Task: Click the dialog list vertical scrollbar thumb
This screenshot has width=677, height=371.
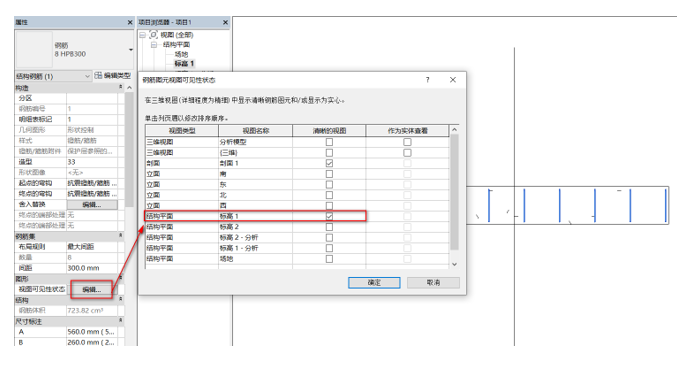Action: 454,193
